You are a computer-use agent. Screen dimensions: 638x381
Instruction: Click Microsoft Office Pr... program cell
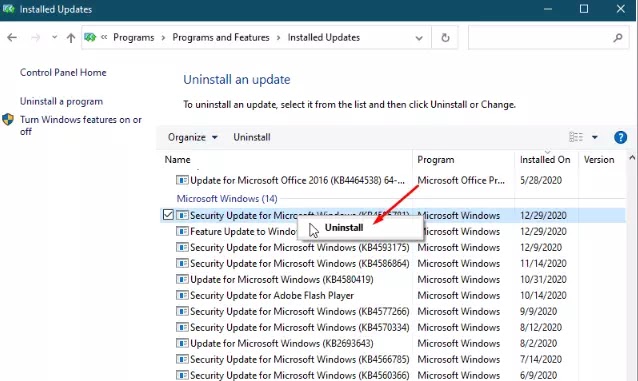coord(461,180)
